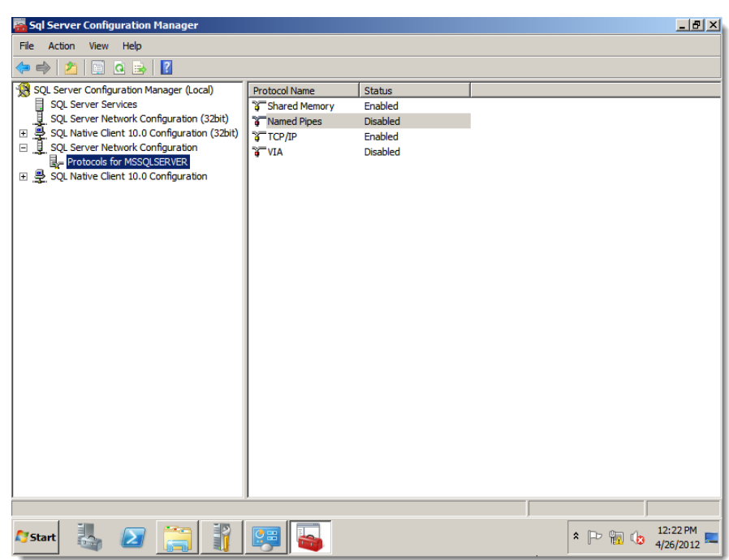Screen dimensions: 729x560
Task: Click the Forward navigation arrow icon
Action: pyautogui.click(x=42, y=68)
